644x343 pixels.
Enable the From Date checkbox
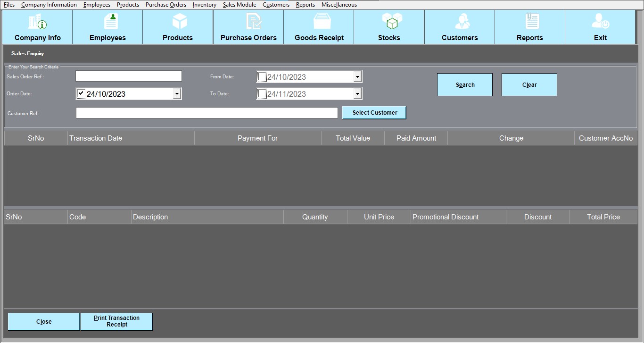click(x=262, y=77)
